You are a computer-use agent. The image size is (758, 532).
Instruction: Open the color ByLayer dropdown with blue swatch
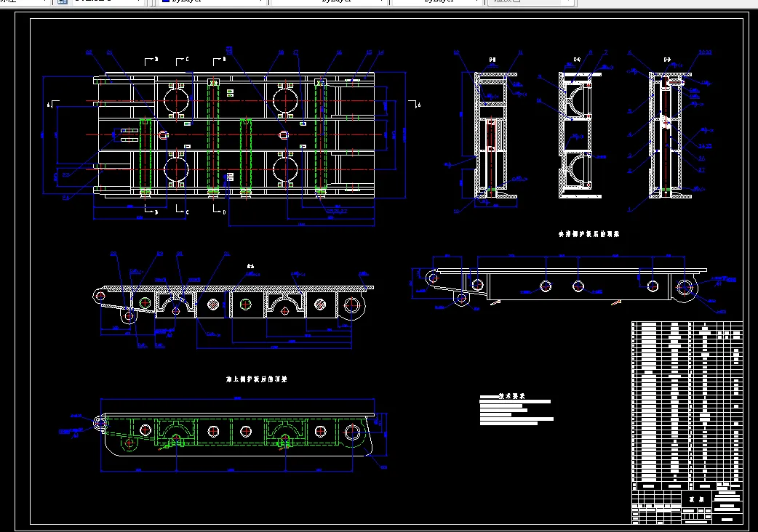tap(212, 2)
